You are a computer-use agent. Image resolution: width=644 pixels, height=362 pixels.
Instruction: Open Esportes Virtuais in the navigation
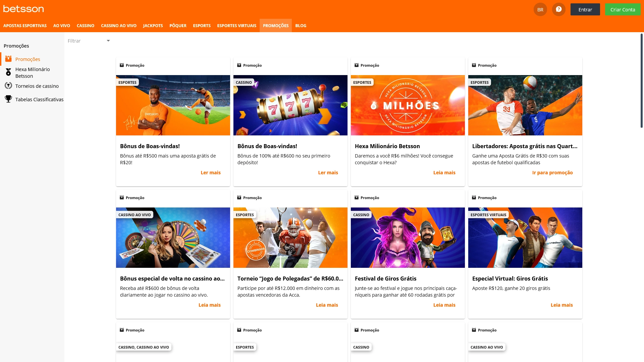[x=237, y=25]
